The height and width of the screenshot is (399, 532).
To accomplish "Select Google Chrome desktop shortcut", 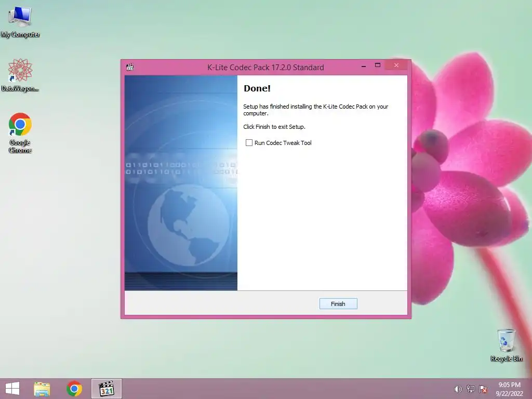I will (x=20, y=132).
